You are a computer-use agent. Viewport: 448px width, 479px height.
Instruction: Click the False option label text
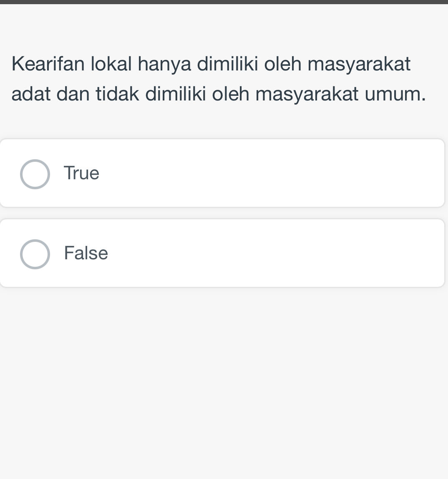click(86, 253)
